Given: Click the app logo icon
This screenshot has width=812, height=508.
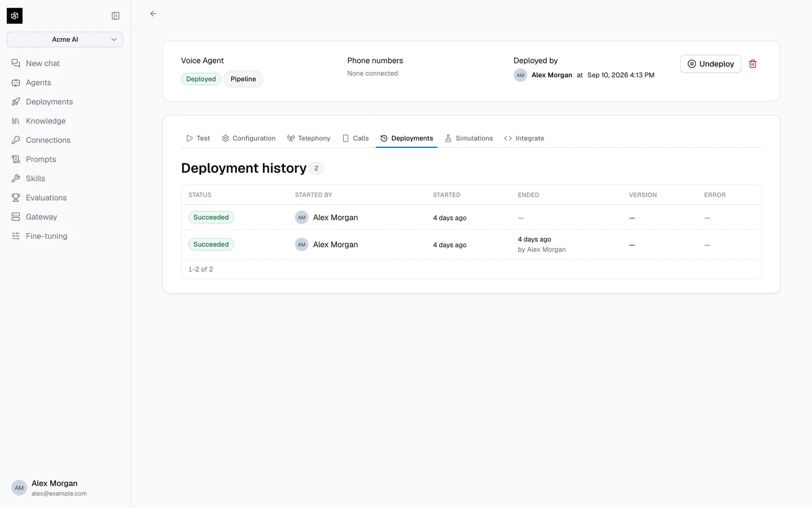Looking at the screenshot, I should (x=15, y=16).
